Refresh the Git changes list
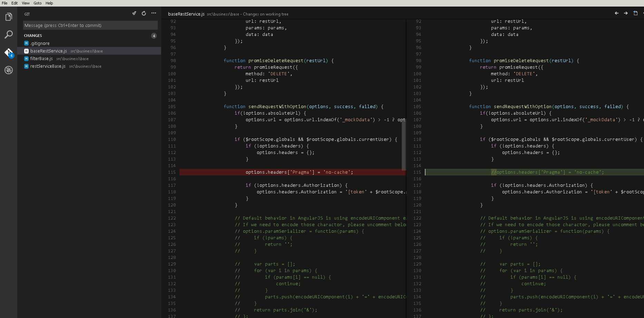 [144, 13]
